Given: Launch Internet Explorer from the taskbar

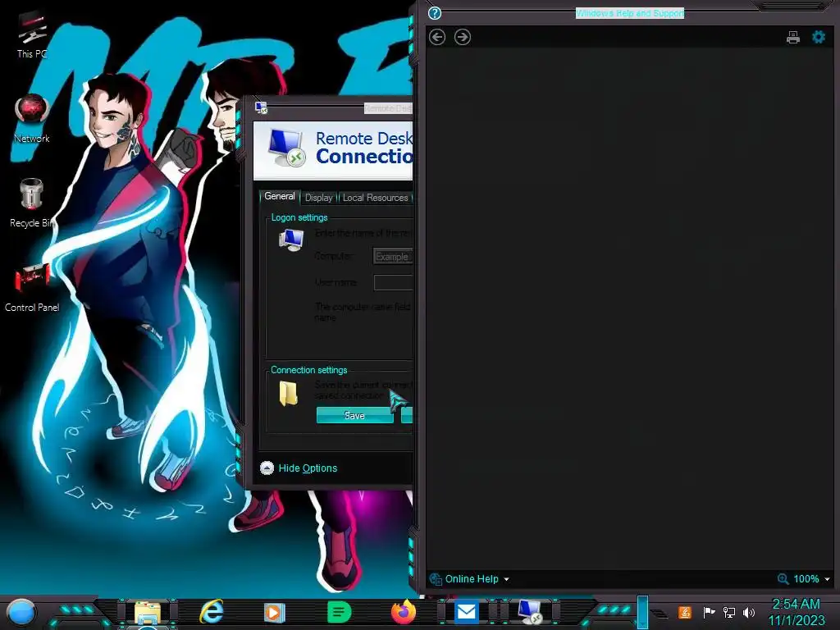Looking at the screenshot, I should click(x=212, y=612).
